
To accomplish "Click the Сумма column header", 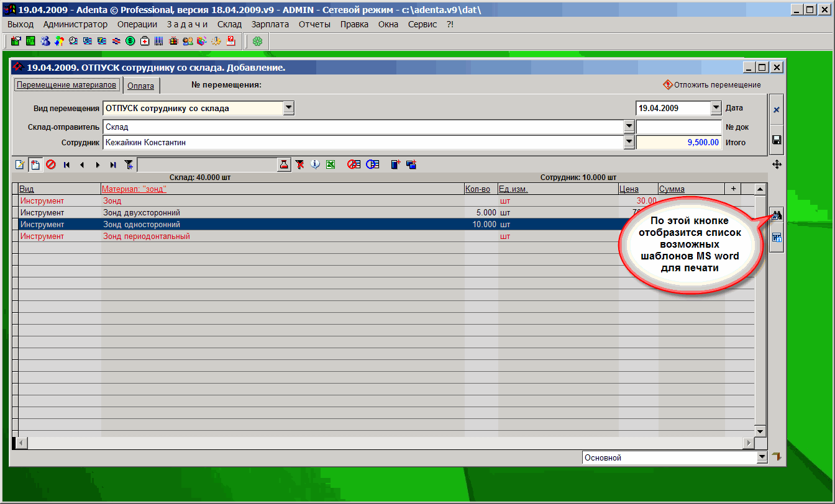I will [x=672, y=189].
